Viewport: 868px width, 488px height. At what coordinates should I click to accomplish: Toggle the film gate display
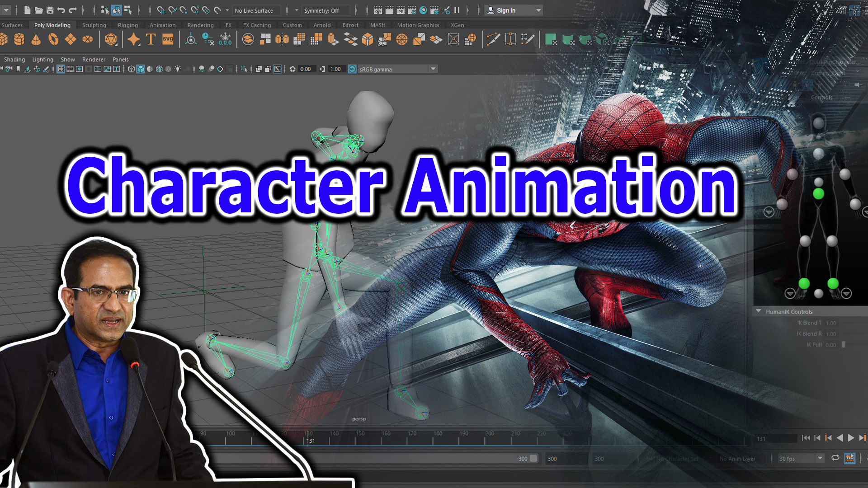point(70,69)
